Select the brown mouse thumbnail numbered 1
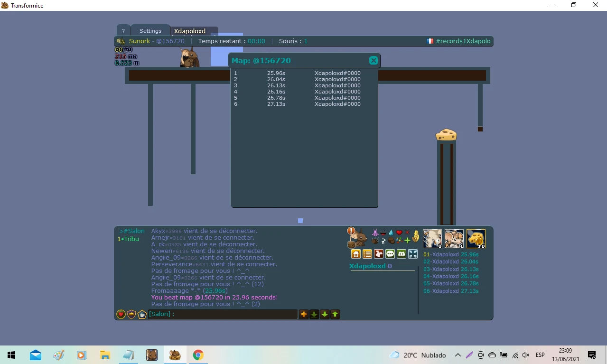Image resolution: width=607 pixels, height=364 pixels. pos(454,239)
